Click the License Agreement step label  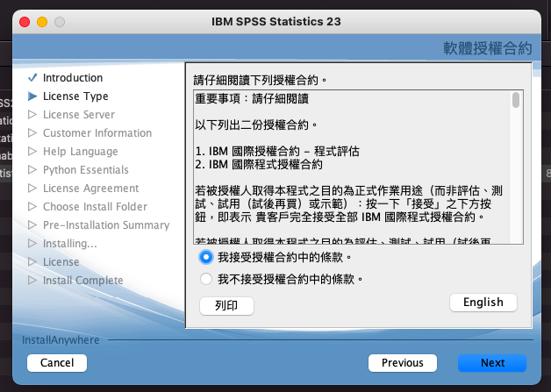[x=90, y=189]
